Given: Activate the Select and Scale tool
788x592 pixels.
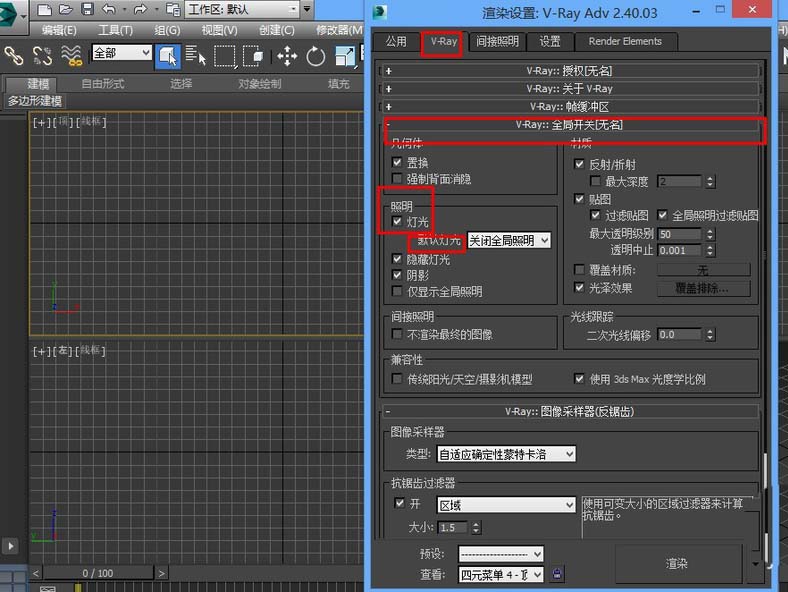Looking at the screenshot, I should click(x=346, y=56).
